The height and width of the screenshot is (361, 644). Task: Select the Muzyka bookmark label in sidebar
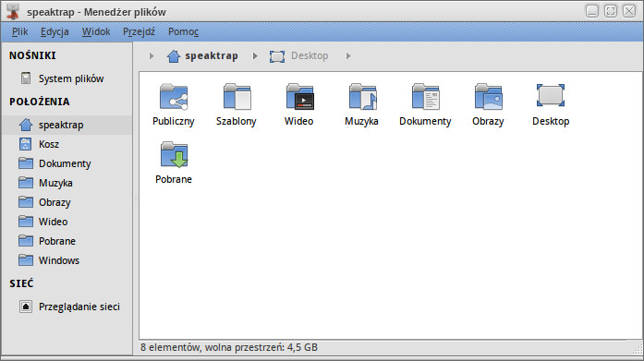click(55, 183)
